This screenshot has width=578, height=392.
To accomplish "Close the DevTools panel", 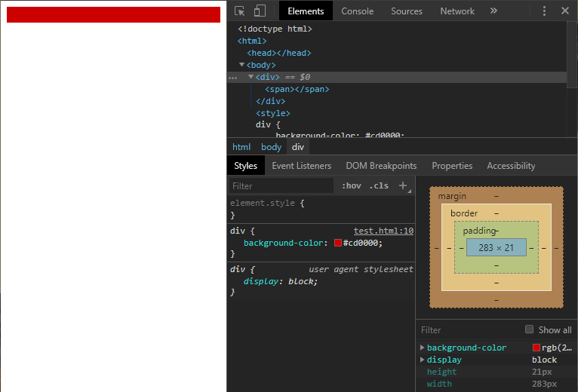I will 565,11.
